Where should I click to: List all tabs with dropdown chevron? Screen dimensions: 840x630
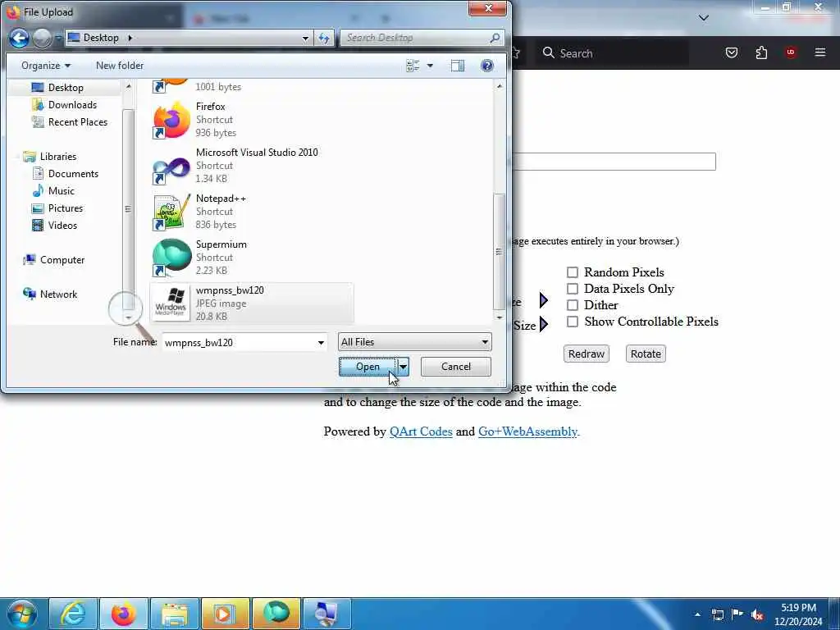pyautogui.click(x=703, y=18)
